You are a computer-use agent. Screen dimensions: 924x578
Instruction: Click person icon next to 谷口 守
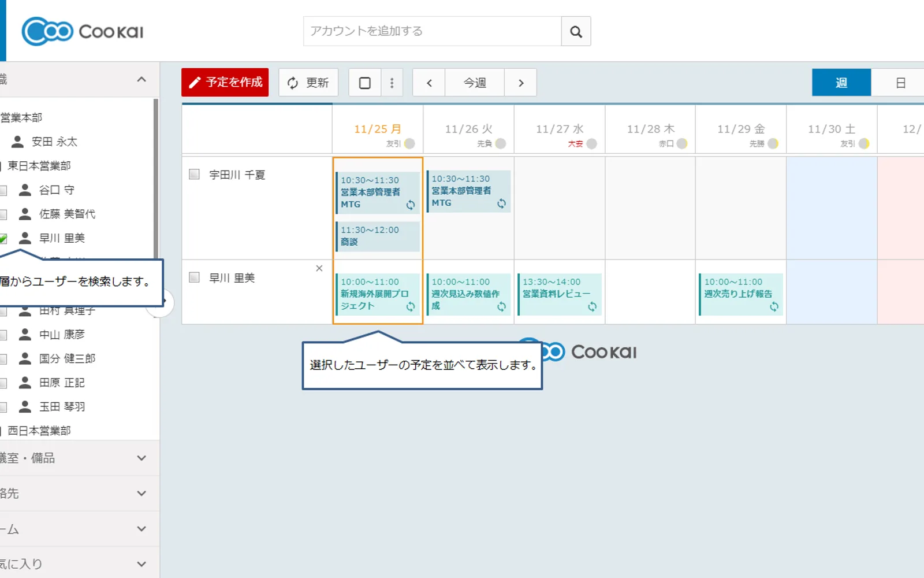click(x=25, y=190)
